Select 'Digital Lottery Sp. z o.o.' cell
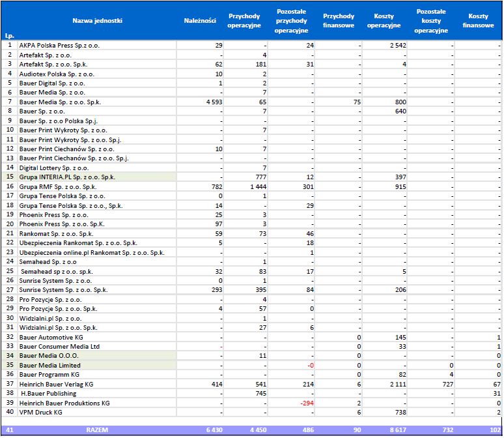This screenshot has width=504, height=438. (x=53, y=168)
